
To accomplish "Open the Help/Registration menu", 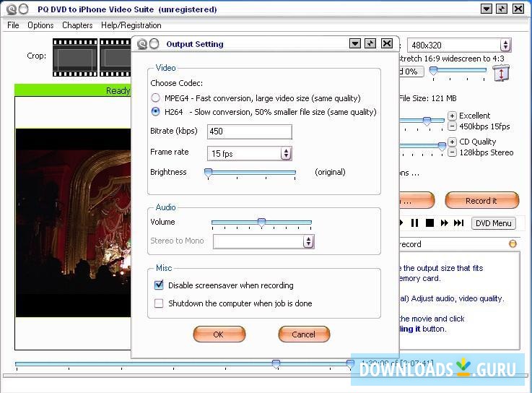I will 131,25.
